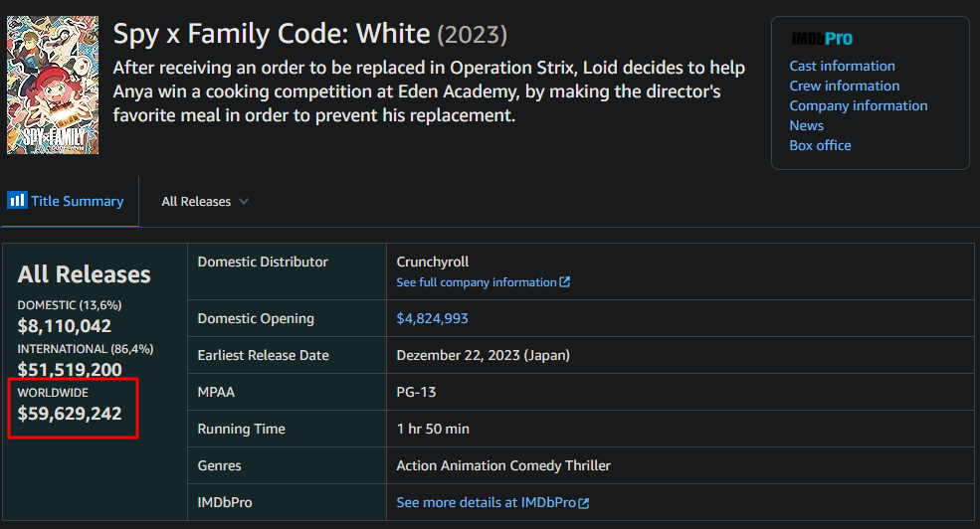This screenshot has width=980, height=529.
Task: Go to the News link
Action: 806,125
